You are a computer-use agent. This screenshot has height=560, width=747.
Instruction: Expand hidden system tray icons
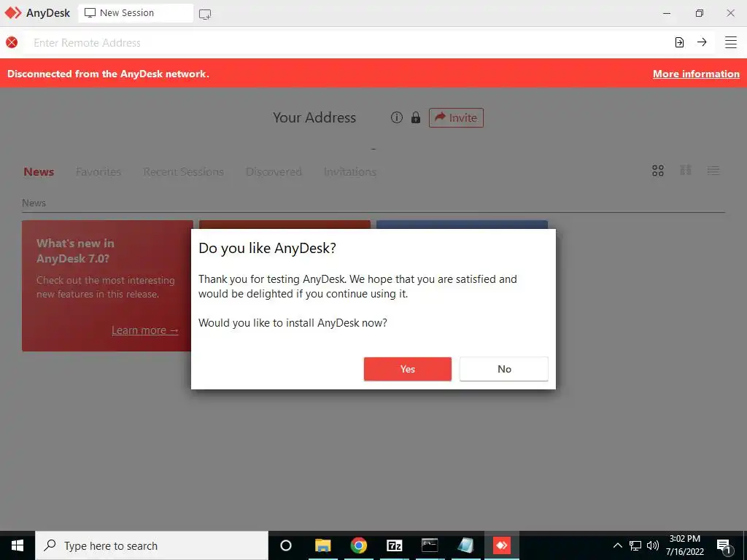(x=617, y=545)
